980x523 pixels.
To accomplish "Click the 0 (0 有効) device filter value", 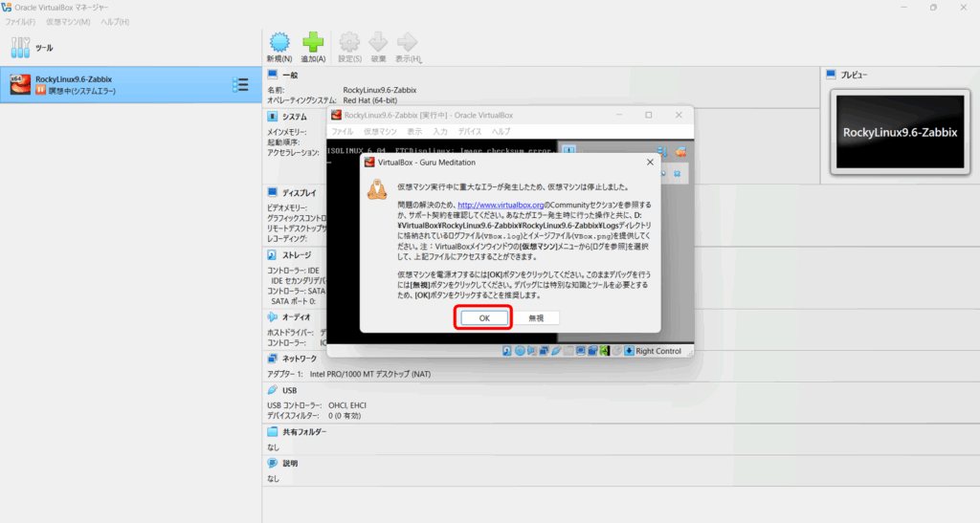I will (345, 416).
